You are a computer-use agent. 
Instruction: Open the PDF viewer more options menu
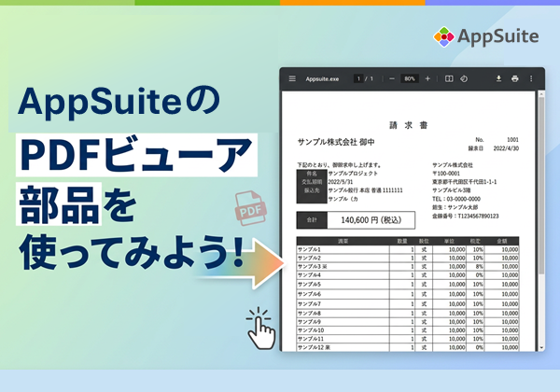(531, 78)
